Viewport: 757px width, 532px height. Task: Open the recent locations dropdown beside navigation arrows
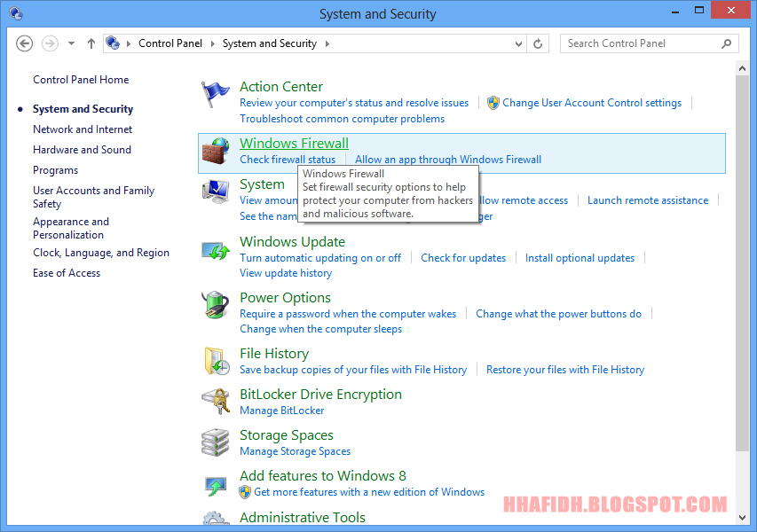point(70,43)
